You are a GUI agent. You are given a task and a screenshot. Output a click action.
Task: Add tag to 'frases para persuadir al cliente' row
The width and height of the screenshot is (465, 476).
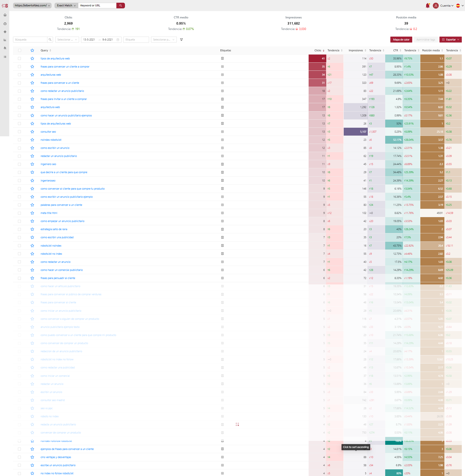pyautogui.click(x=222, y=278)
